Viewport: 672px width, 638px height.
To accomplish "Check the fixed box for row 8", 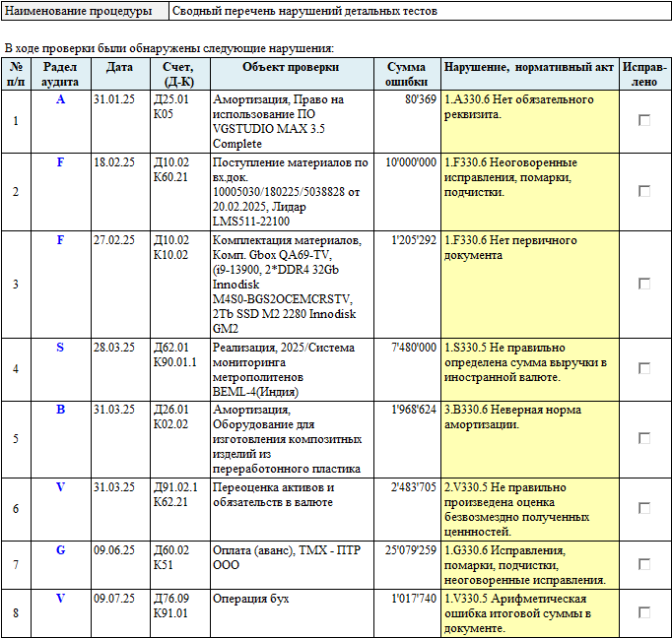I will click(644, 612).
